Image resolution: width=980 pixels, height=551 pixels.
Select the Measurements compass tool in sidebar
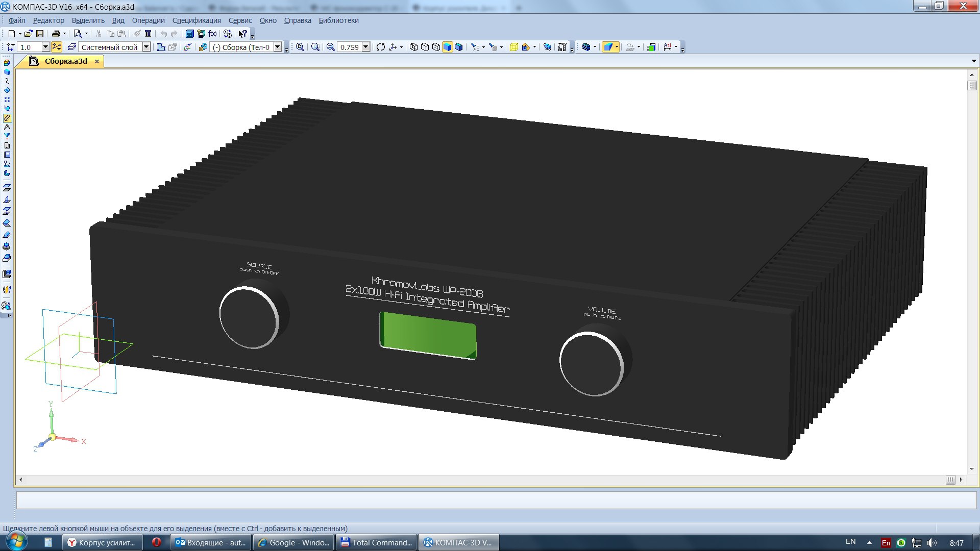pos(7,127)
